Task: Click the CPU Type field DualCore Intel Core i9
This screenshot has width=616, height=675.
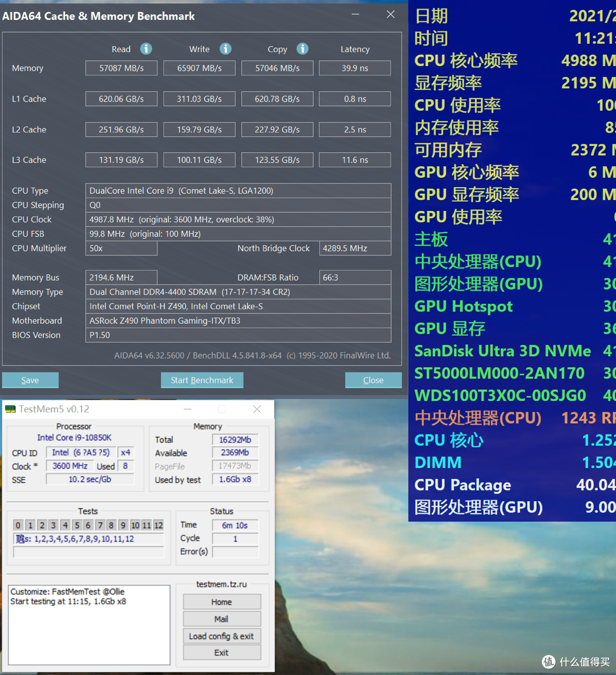Action: tap(238, 191)
